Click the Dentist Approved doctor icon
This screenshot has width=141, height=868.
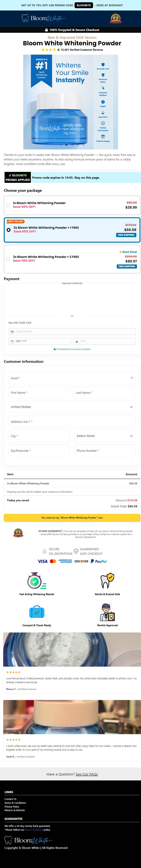pyautogui.click(x=107, y=612)
